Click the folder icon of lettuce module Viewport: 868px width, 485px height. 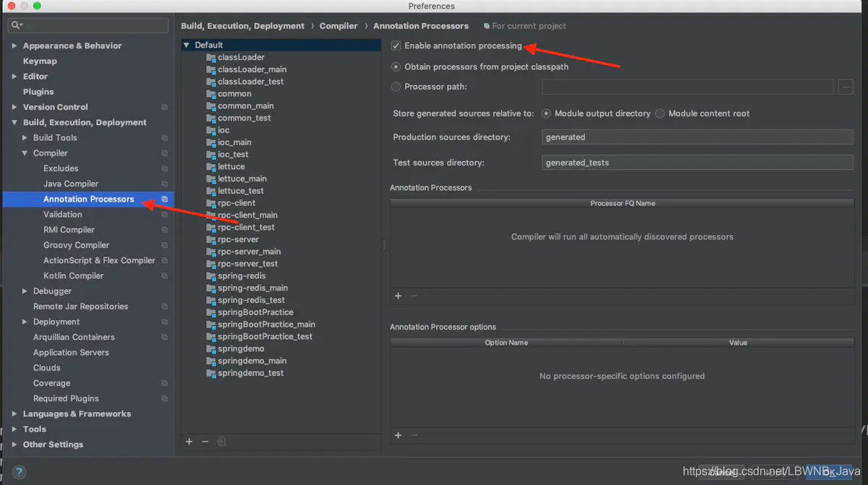211,166
